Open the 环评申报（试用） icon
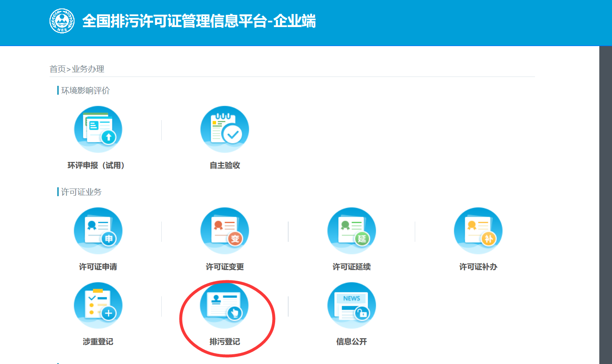 point(98,129)
